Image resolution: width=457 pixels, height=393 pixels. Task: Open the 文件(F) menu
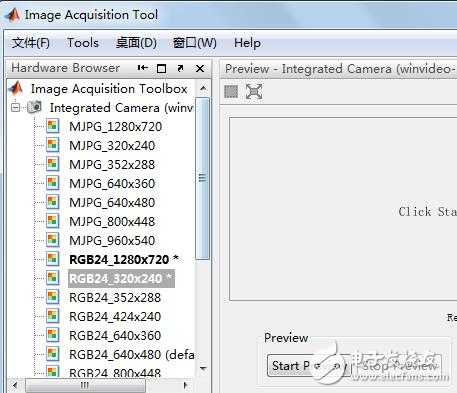coord(31,43)
